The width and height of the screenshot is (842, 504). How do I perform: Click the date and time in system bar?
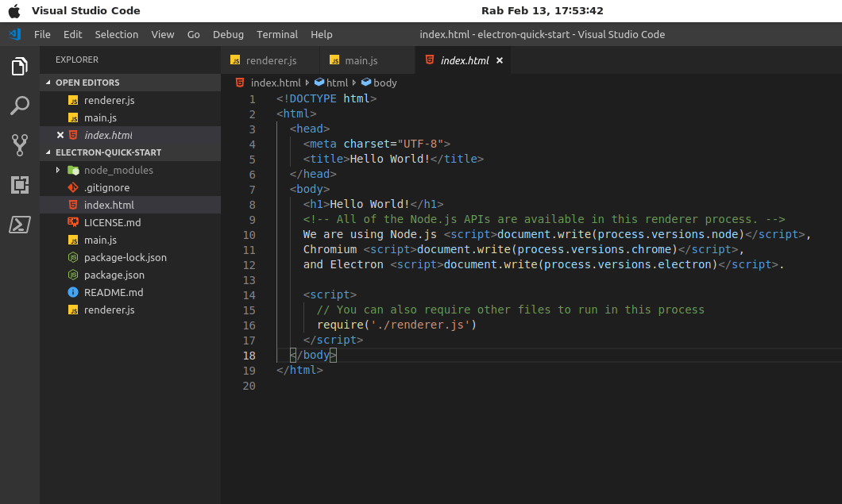[x=542, y=11]
